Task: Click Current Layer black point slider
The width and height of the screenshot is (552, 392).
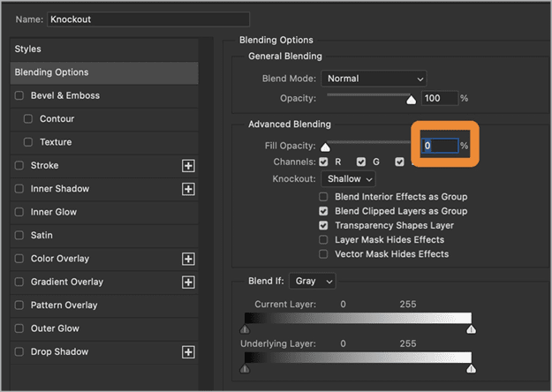Action: [245, 329]
